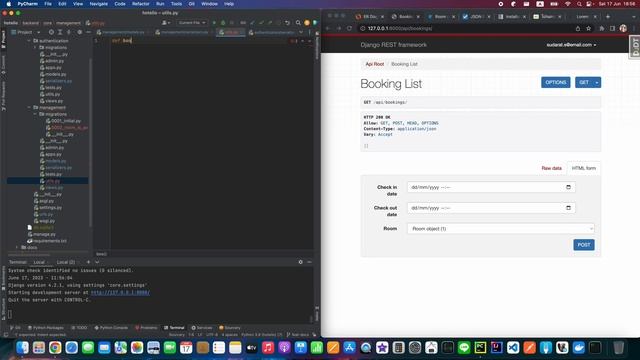Open Visual Studio Code from the Dock
The image size is (640, 360).
[513, 348]
